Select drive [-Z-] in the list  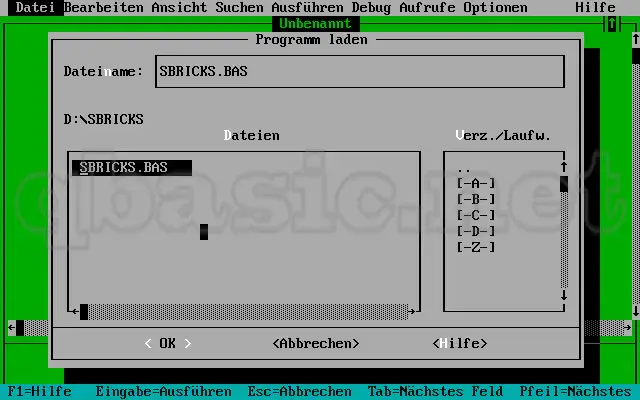pyautogui.click(x=476, y=247)
